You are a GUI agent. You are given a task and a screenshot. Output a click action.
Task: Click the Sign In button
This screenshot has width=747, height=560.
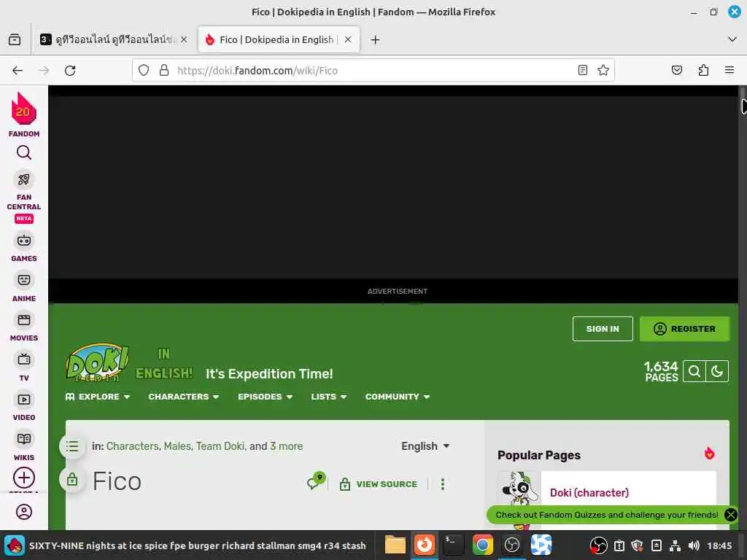click(603, 329)
